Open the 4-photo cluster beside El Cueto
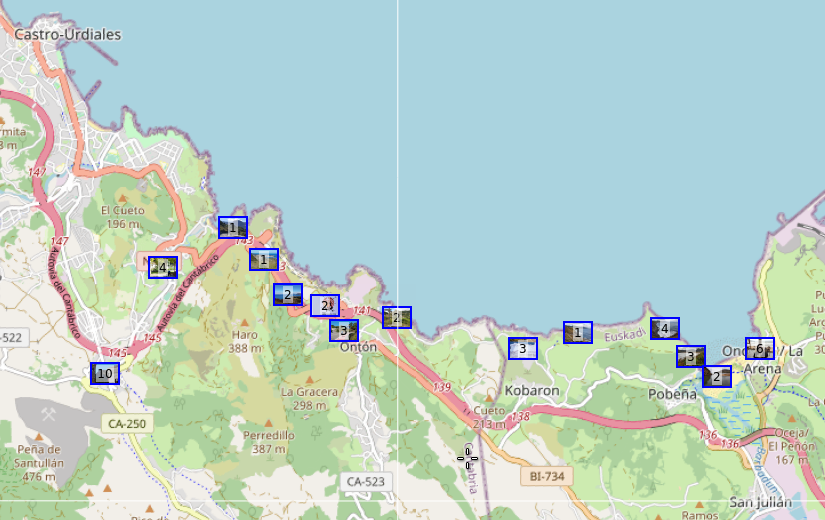The image size is (825, 520). pos(163,267)
